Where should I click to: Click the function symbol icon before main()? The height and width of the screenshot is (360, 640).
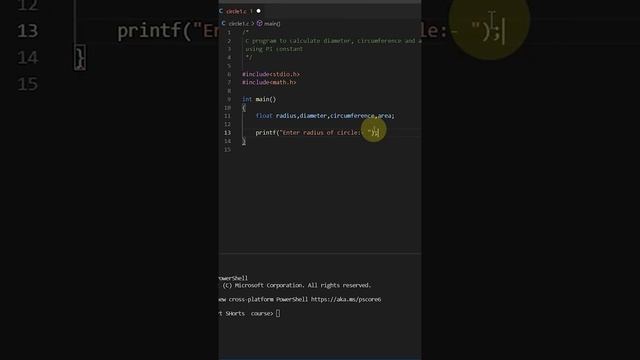pyautogui.click(x=260, y=24)
